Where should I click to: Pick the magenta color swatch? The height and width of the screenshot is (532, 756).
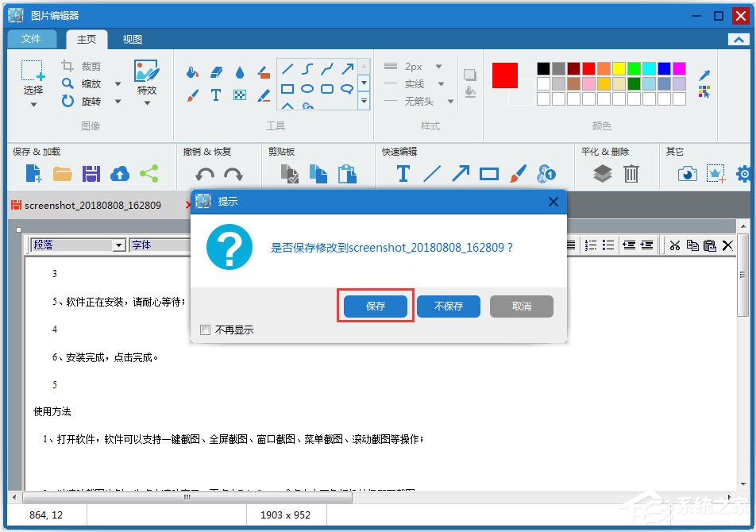click(679, 68)
